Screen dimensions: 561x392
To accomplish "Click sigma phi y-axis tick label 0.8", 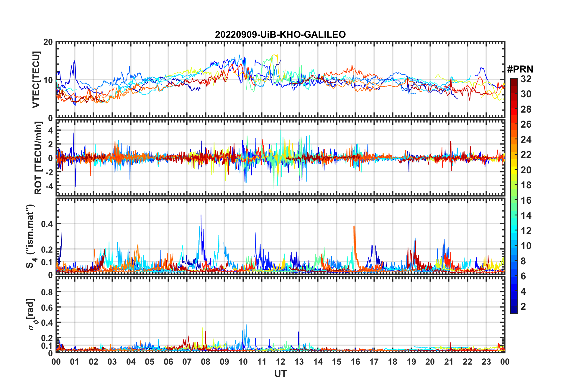I will tap(47, 292).
